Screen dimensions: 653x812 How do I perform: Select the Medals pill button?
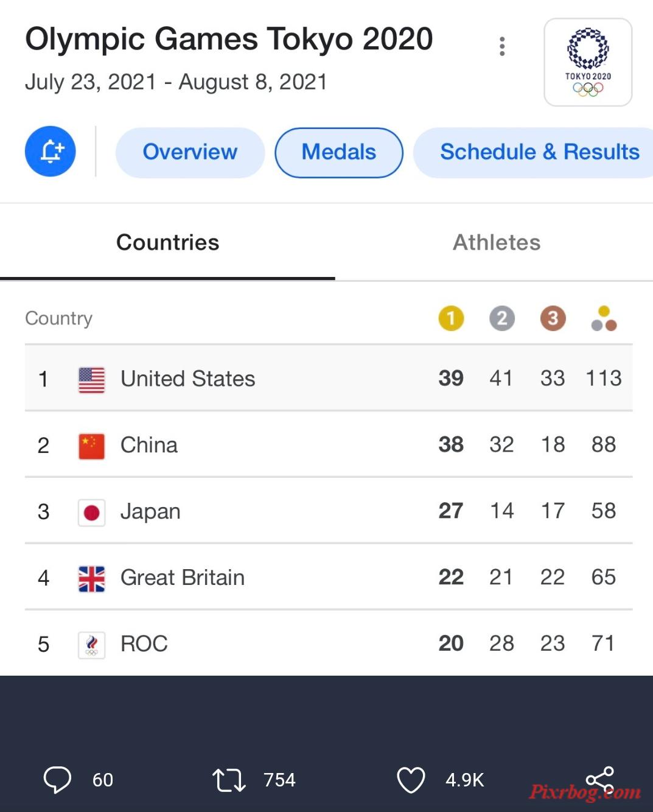click(339, 152)
